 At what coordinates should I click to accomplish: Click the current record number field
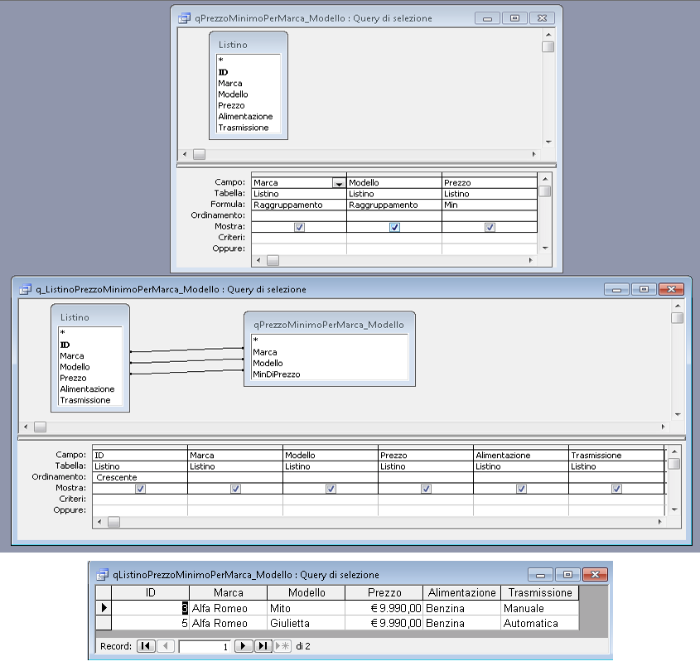205,646
